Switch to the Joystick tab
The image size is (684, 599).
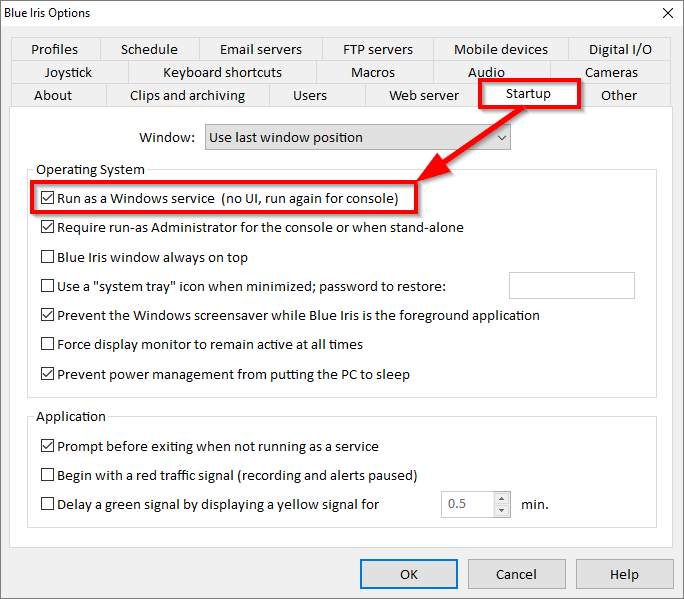click(x=68, y=72)
